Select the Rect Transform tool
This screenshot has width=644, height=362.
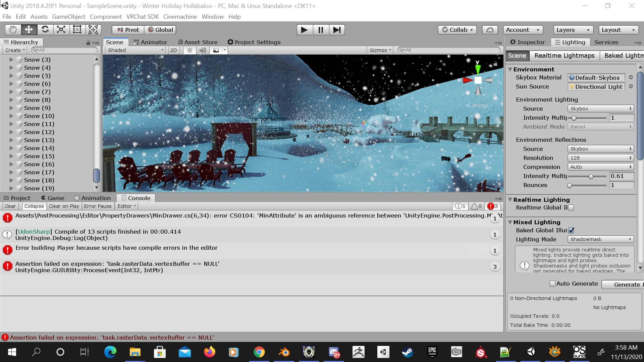(77, 30)
